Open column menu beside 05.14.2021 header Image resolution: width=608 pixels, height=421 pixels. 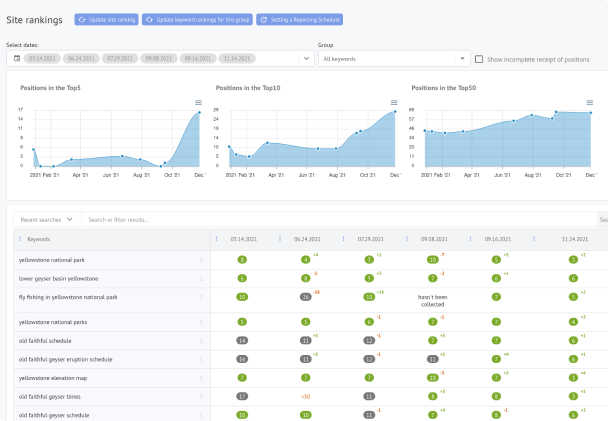[x=216, y=239]
